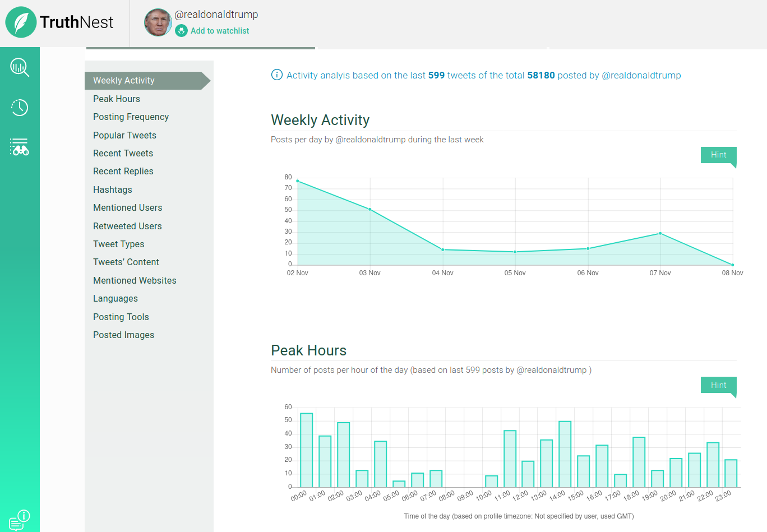
Task: Click the 02:00 bar in Peak Hours
Action: 344,455
